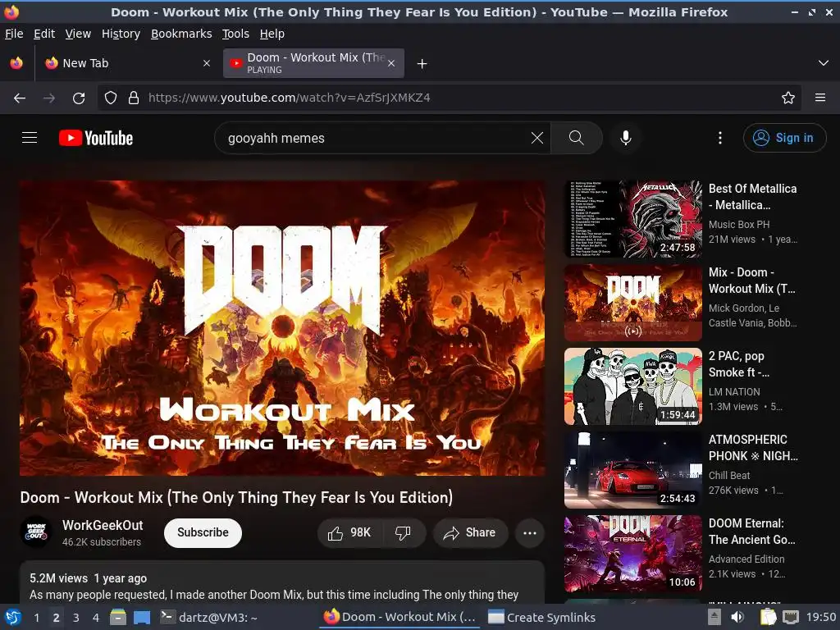The width and height of the screenshot is (840, 630).
Task: Open ATMOSPHERIC PHONK video thumbnail
Action: pyautogui.click(x=633, y=470)
